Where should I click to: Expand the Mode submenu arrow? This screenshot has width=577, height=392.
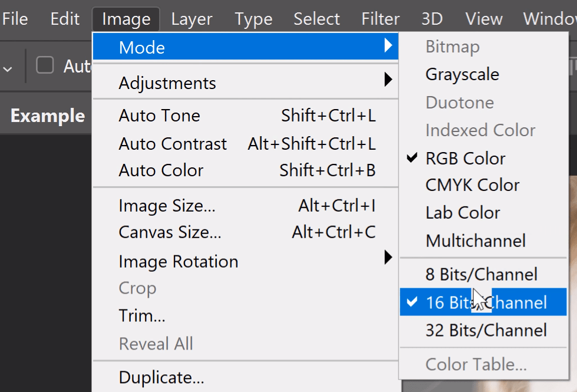click(x=388, y=46)
